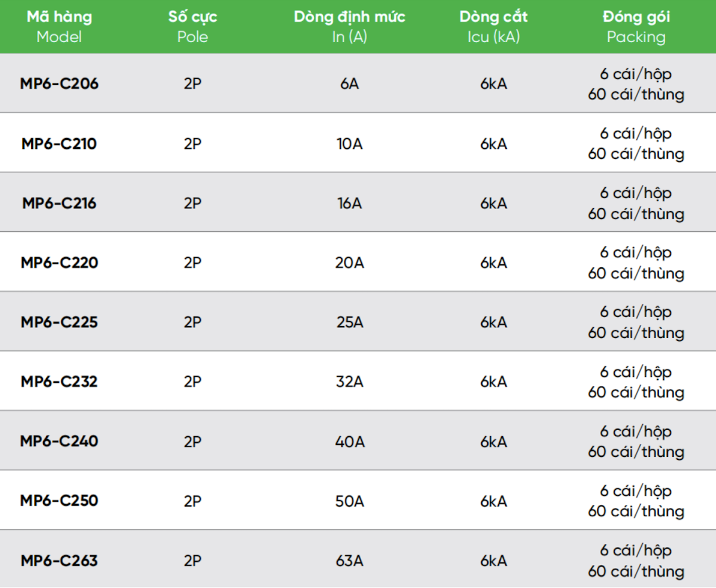The image size is (716, 588).
Task: Select the MP6-C220 row label
Action: tap(59, 262)
